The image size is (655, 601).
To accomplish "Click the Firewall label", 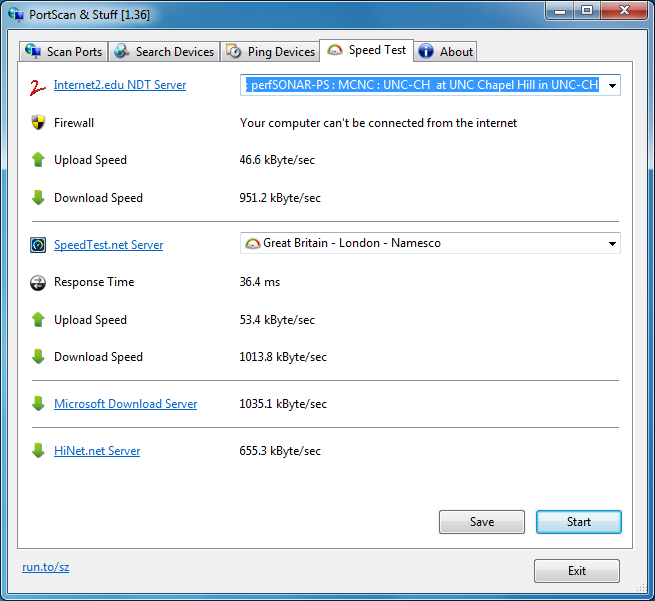I will pyautogui.click(x=74, y=123).
